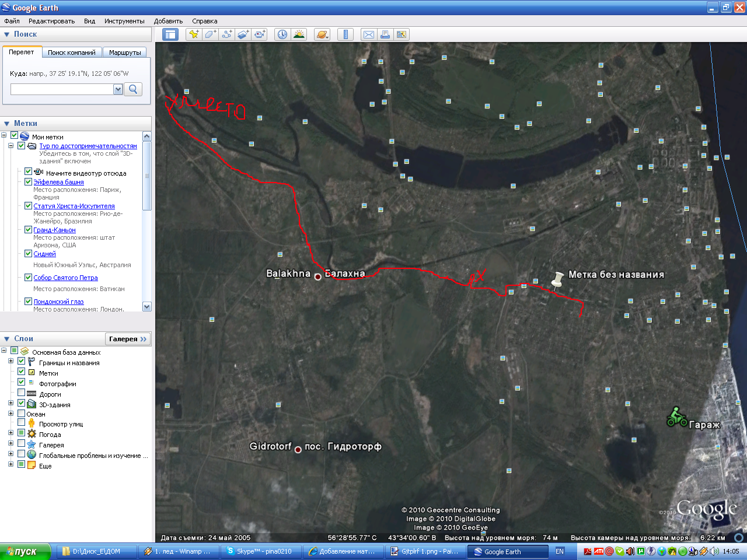
Task: Click the Метки panel scrollbar down arrow
Action: 147,306
